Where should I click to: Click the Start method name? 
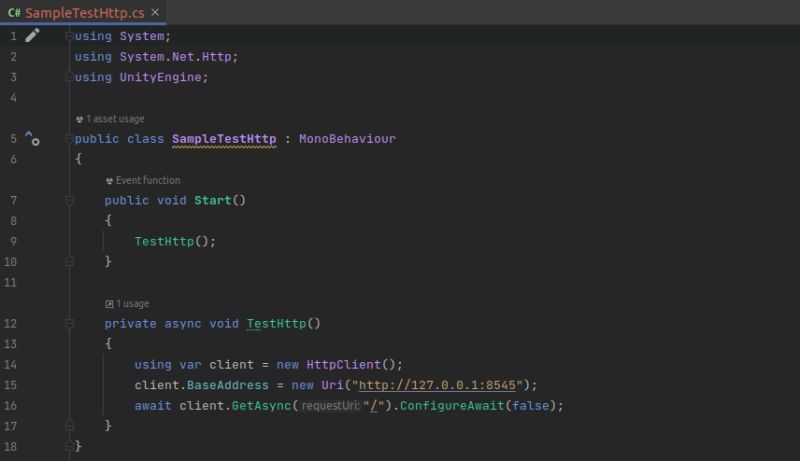(213, 200)
